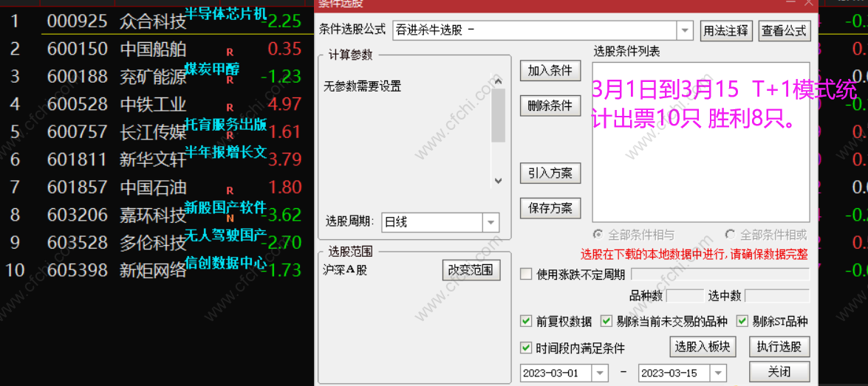The width and height of the screenshot is (868, 386).
Task: Click the 保存方案 button
Action: tap(550, 208)
